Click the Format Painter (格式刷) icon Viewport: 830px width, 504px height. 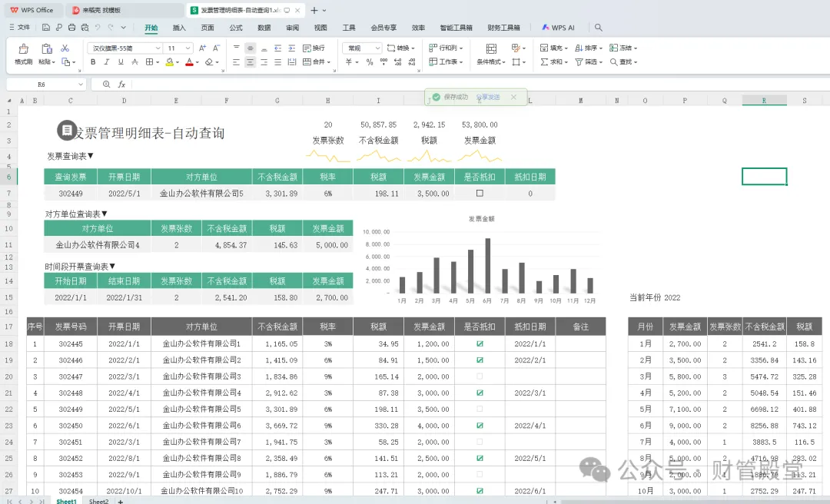pos(23,48)
